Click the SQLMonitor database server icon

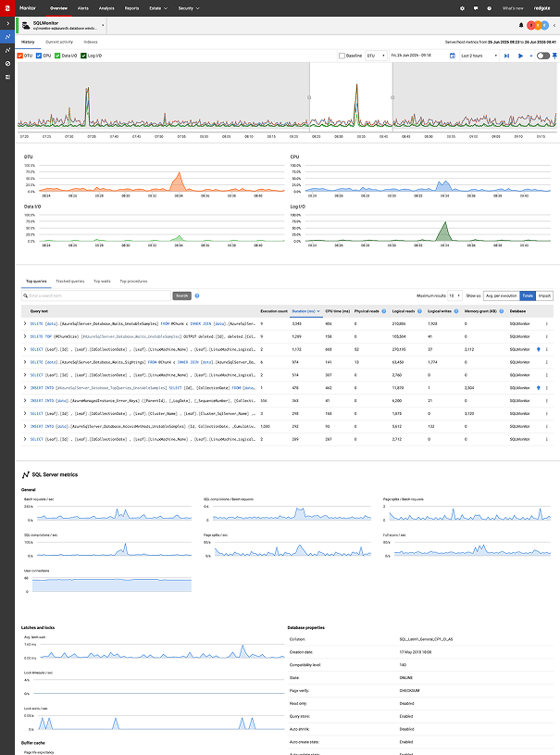click(x=26, y=25)
